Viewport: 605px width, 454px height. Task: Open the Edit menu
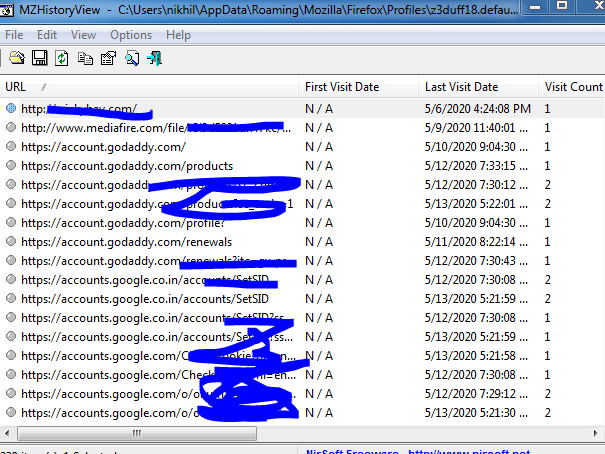(47, 35)
